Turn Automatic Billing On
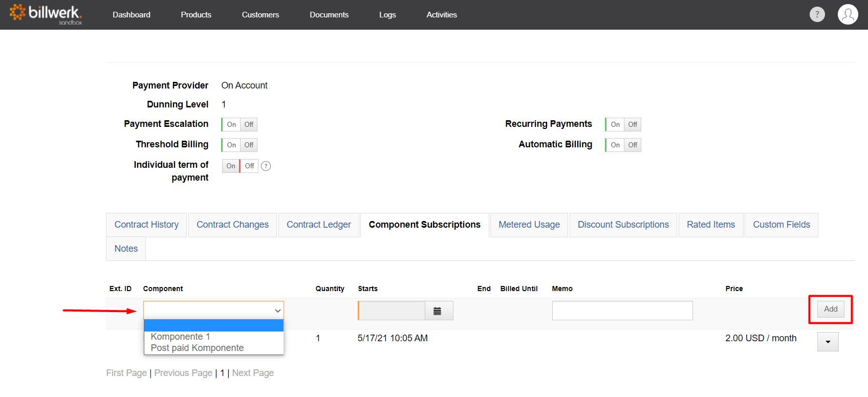 615,145
